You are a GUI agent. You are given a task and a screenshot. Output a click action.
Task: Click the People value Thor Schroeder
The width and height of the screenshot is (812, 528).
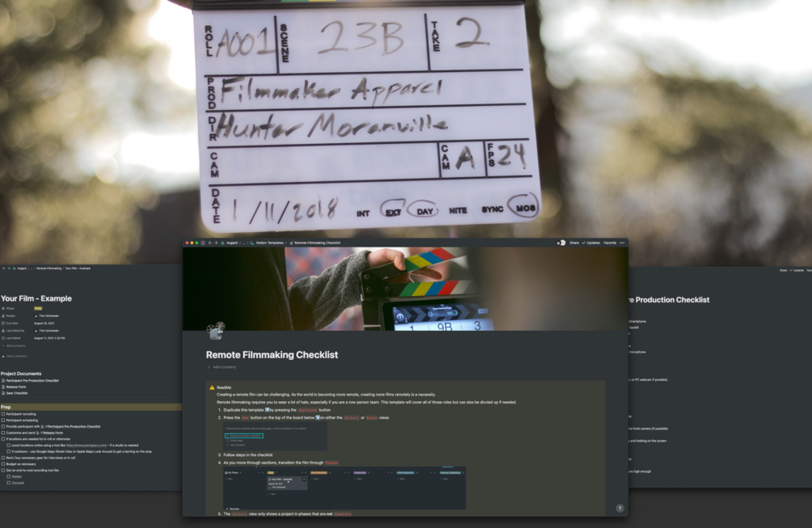coord(48,315)
